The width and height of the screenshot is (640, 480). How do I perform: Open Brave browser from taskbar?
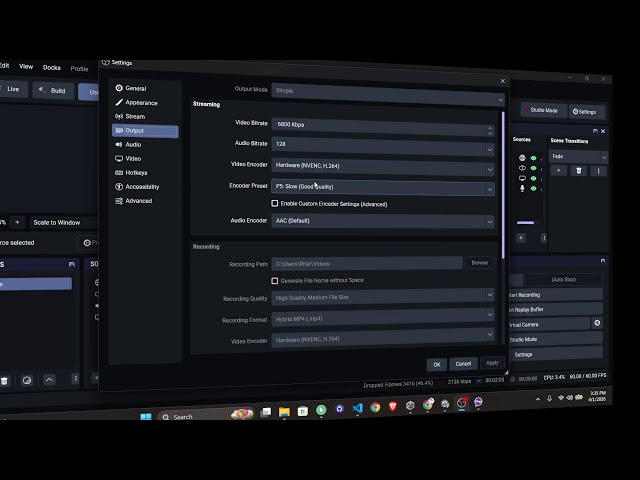pyautogui.click(x=393, y=406)
